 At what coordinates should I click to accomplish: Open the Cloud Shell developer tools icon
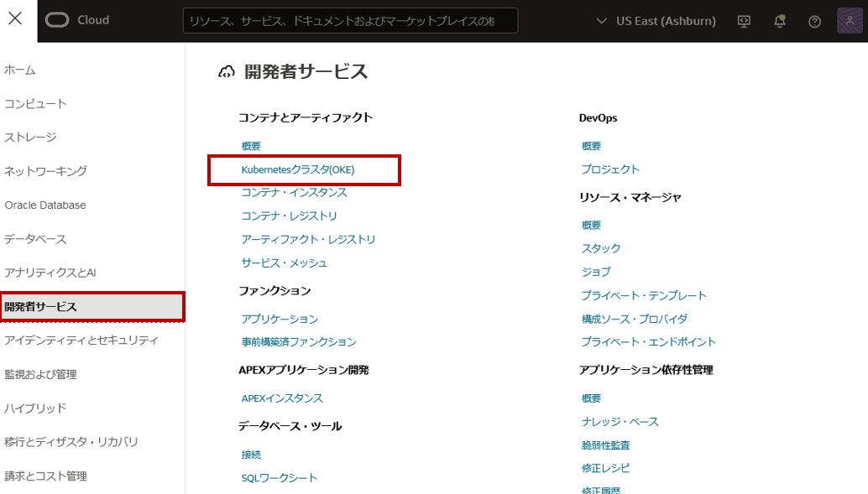(x=744, y=22)
